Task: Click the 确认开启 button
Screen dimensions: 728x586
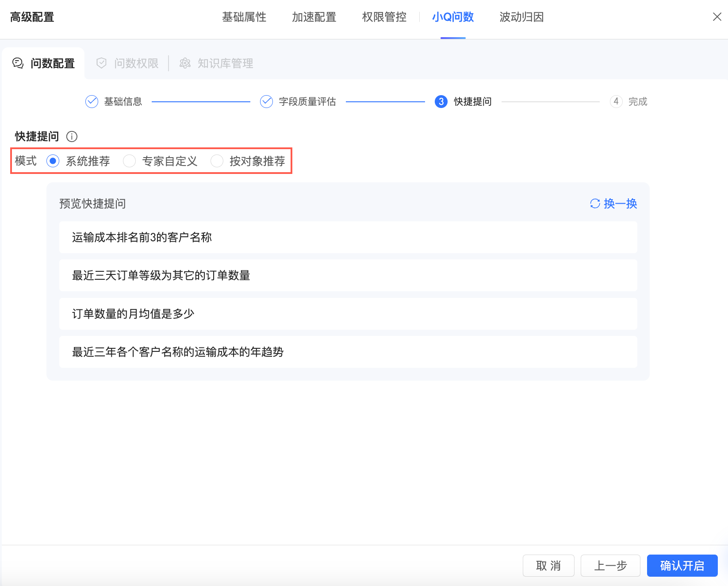Action: pyautogui.click(x=682, y=566)
